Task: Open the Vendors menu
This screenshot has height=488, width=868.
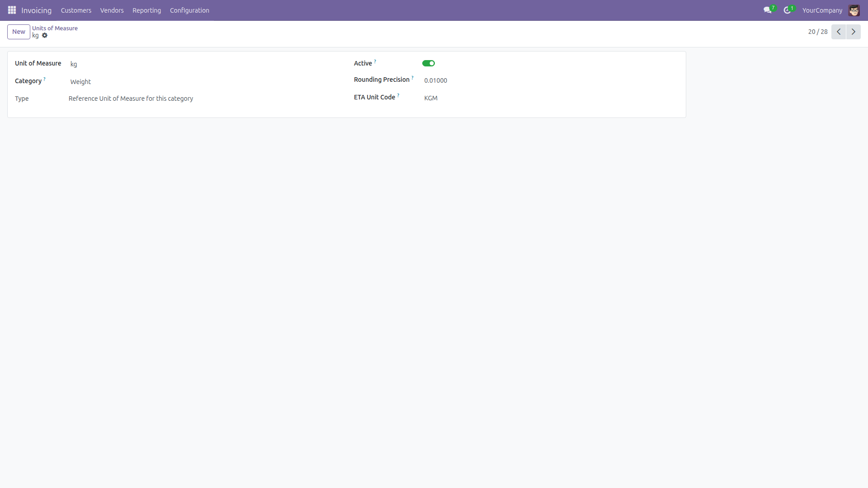Action: [112, 10]
